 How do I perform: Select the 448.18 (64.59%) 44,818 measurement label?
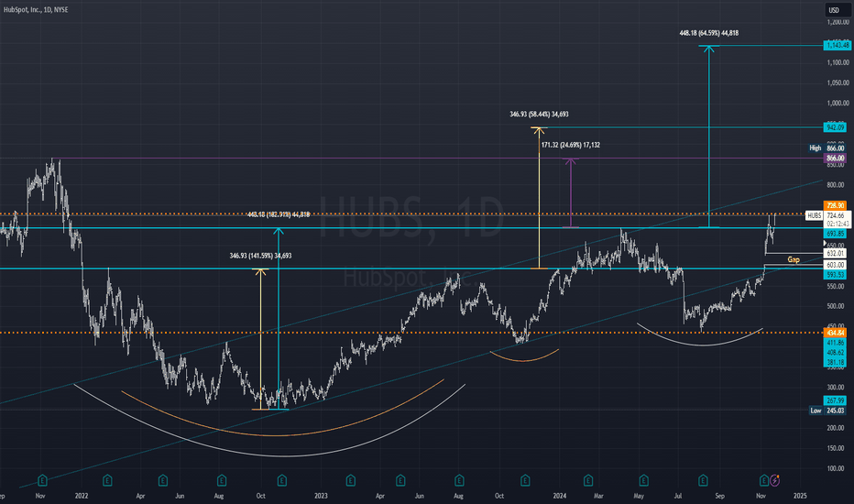[x=708, y=33]
